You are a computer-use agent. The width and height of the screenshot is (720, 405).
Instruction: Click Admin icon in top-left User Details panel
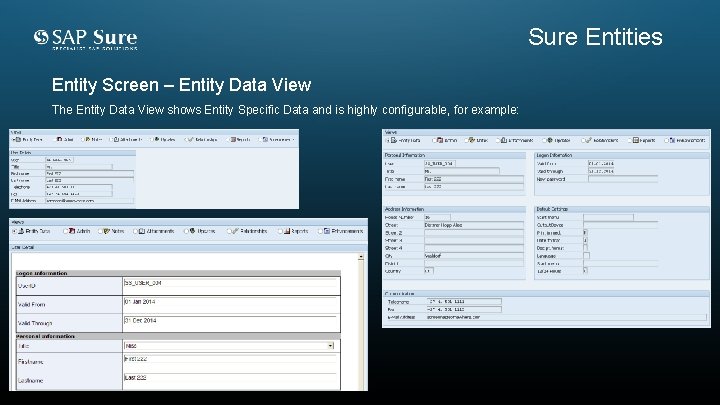point(59,139)
